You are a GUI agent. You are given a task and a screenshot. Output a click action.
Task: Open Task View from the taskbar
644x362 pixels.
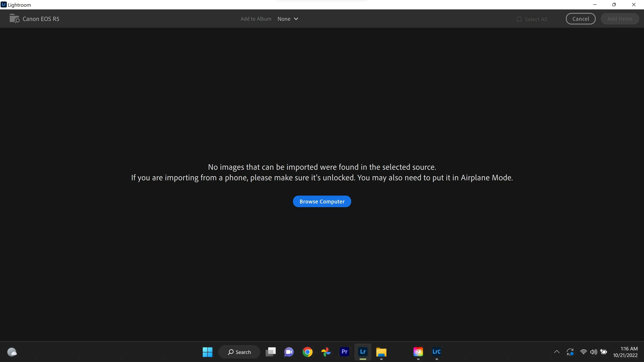271,352
